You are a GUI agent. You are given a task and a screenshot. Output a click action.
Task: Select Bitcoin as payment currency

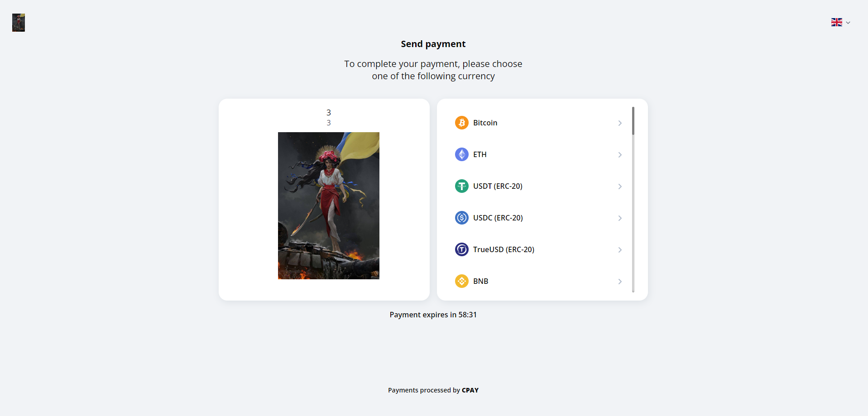485,123
